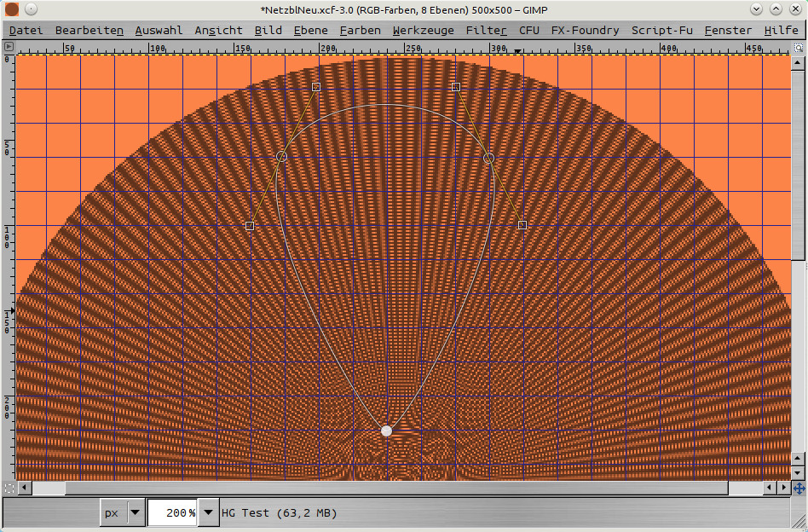Select the bottom anchor point of the path
Viewport: 808px width, 532px height.
tap(386, 431)
